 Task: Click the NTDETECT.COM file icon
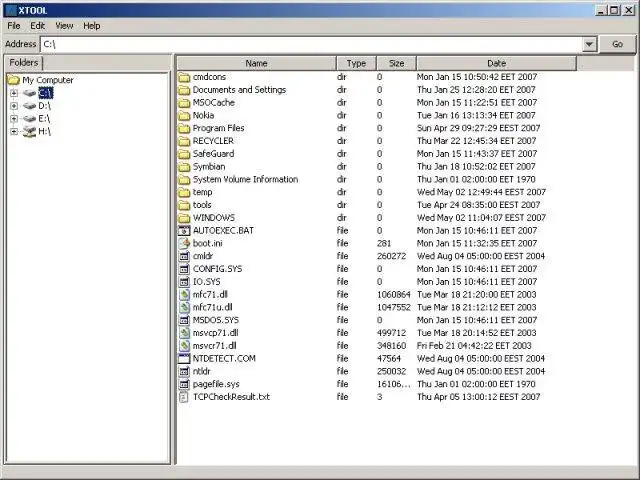(x=184, y=358)
